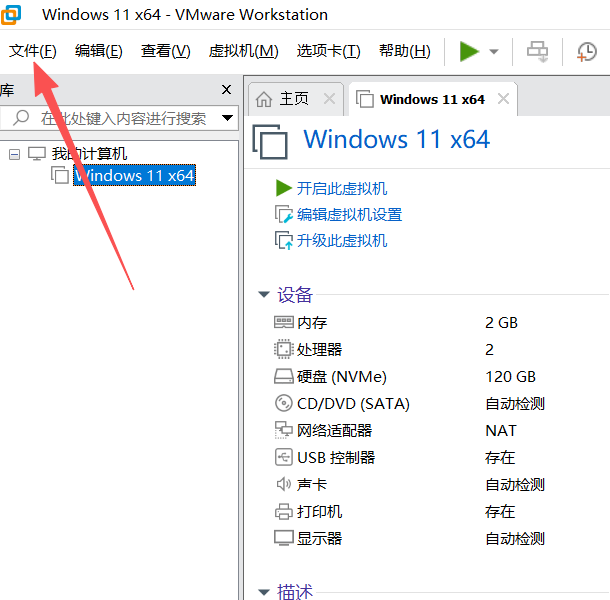Viewport: 610px width, 600px height.
Task: Open the 查看(V) menu
Action: pyautogui.click(x=166, y=51)
